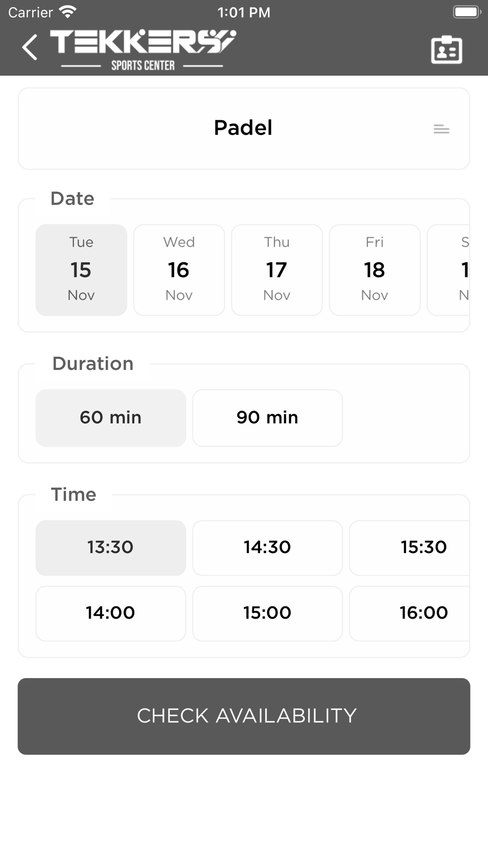Expand the Padel sport selector
Screen dimensions: 488x868
coord(244,129)
